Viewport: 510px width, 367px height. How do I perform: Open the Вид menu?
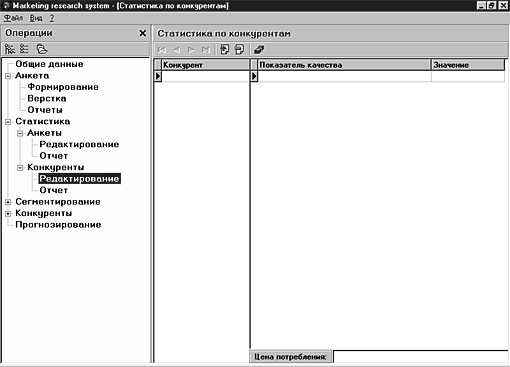[x=36, y=18]
